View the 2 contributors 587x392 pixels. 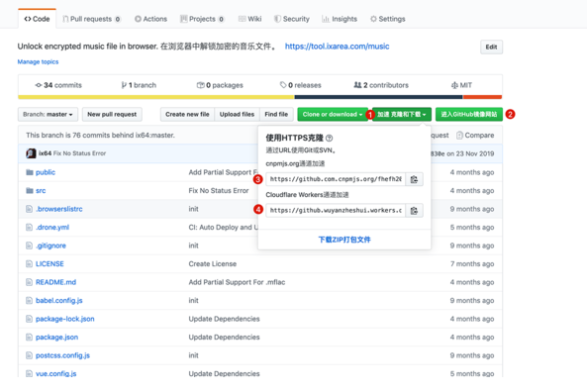click(381, 85)
